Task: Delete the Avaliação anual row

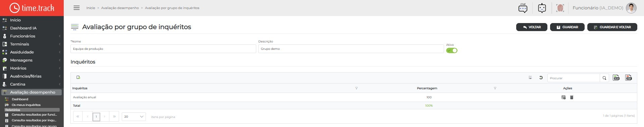Action: coord(572,97)
